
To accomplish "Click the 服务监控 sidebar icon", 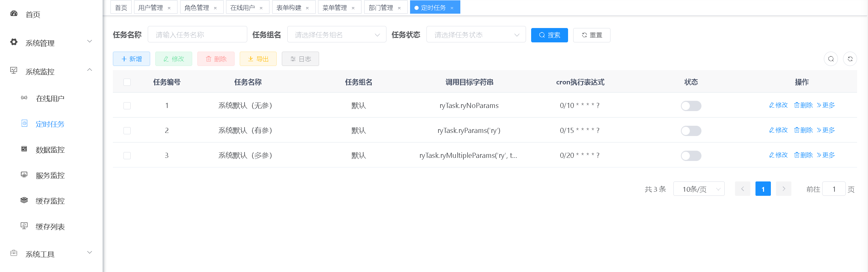I will click(x=24, y=175).
